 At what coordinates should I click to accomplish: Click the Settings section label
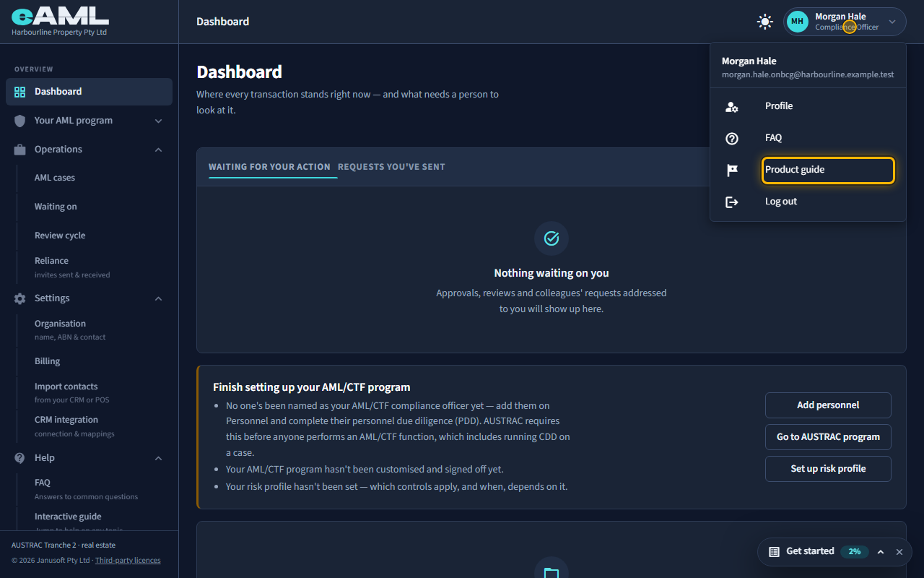tap(52, 298)
